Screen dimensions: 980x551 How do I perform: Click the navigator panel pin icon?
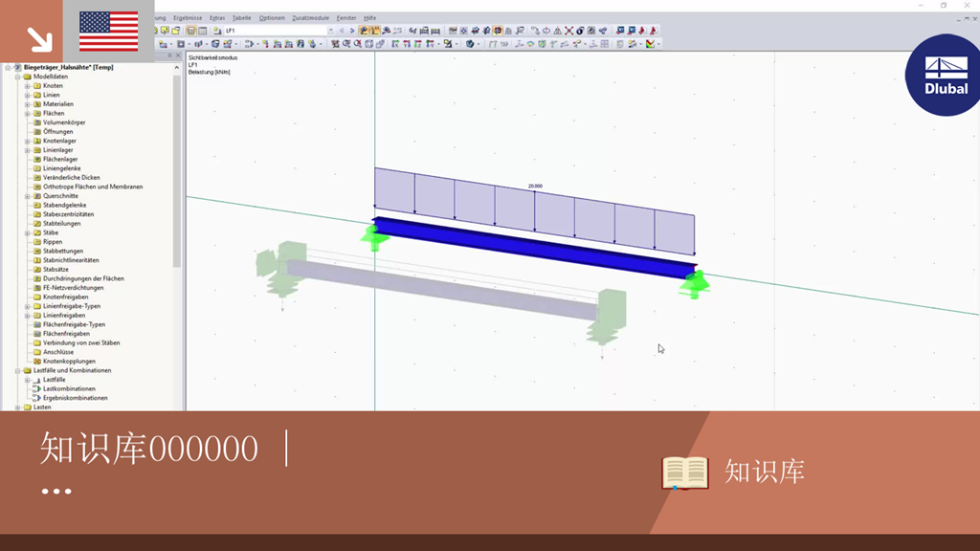tap(169, 55)
